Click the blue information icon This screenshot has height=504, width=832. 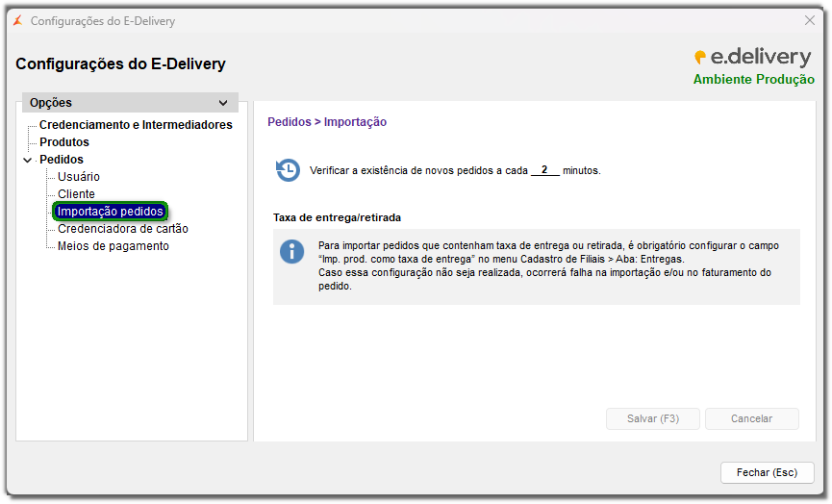(291, 252)
